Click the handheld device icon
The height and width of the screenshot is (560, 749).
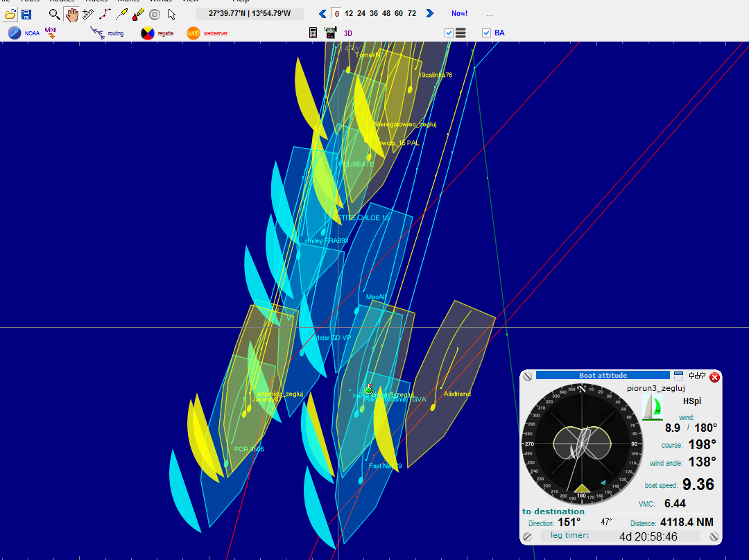point(330,33)
